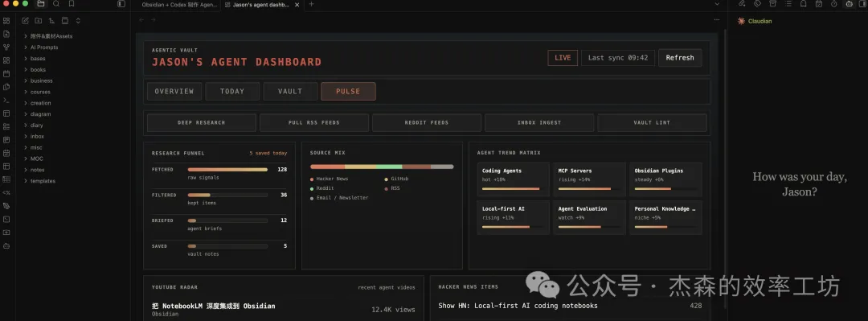This screenshot has height=321, width=868.
Task: Switch to the OVERVIEW dashboard tab
Action: (x=174, y=92)
